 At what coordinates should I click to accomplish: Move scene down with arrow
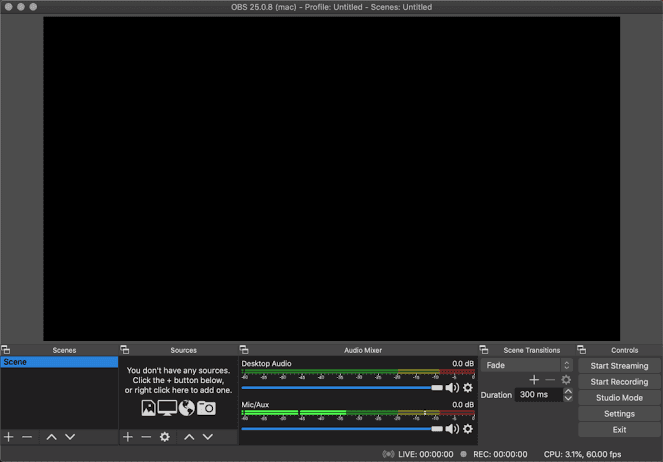[x=70, y=437]
